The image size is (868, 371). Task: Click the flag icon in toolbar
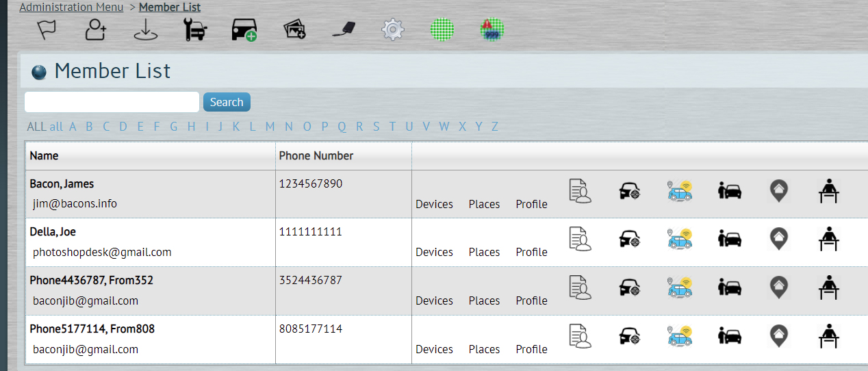[x=47, y=29]
